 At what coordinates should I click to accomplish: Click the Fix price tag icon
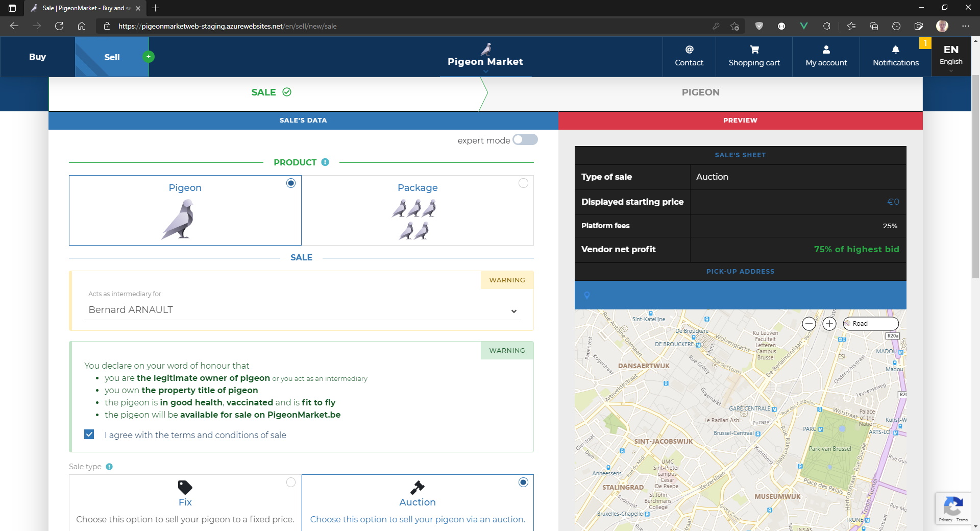coord(185,487)
